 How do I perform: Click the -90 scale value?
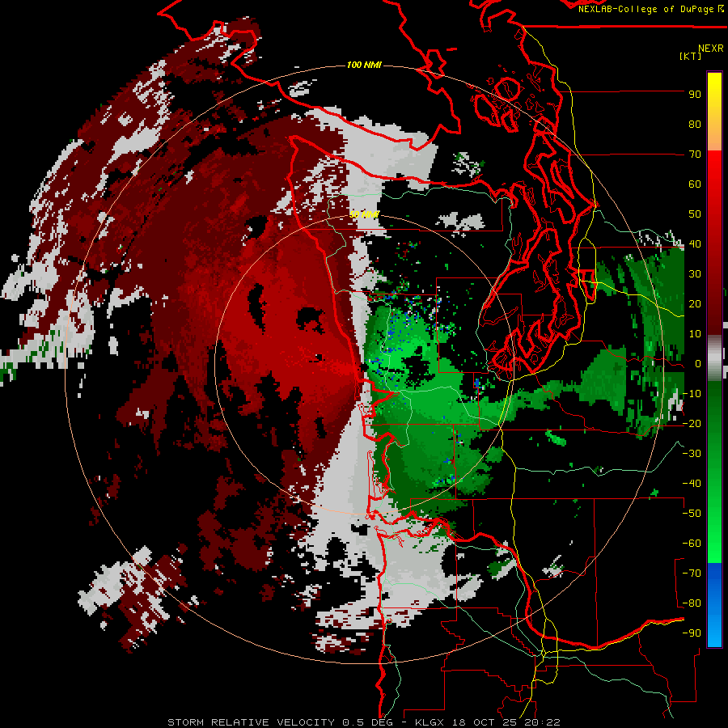point(692,633)
